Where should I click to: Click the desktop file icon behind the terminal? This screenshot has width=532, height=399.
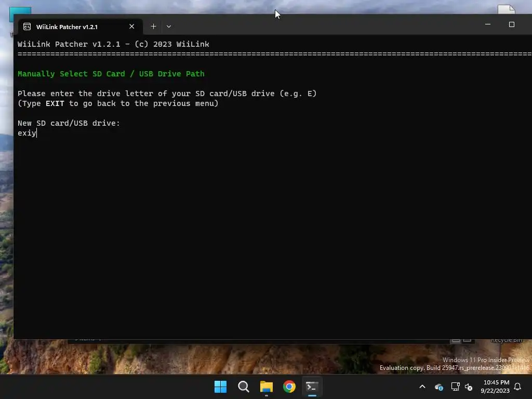point(506,9)
